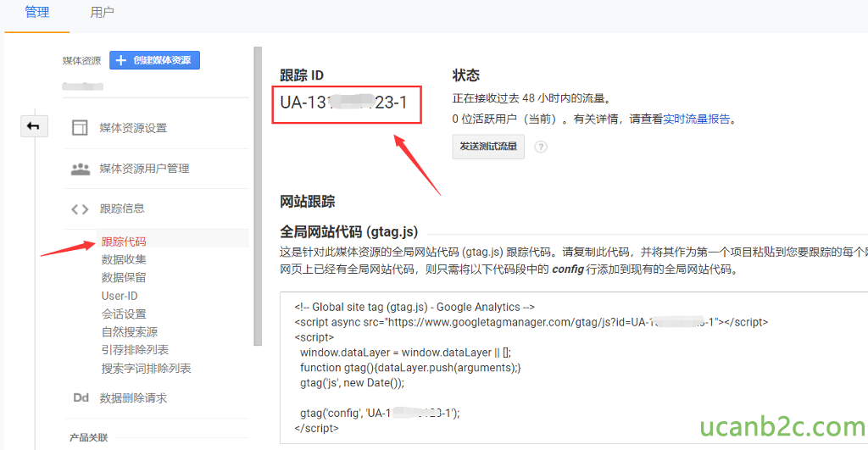The width and height of the screenshot is (868, 450).
Task: Click the 创建媒体资源 button
Action: pos(154,60)
